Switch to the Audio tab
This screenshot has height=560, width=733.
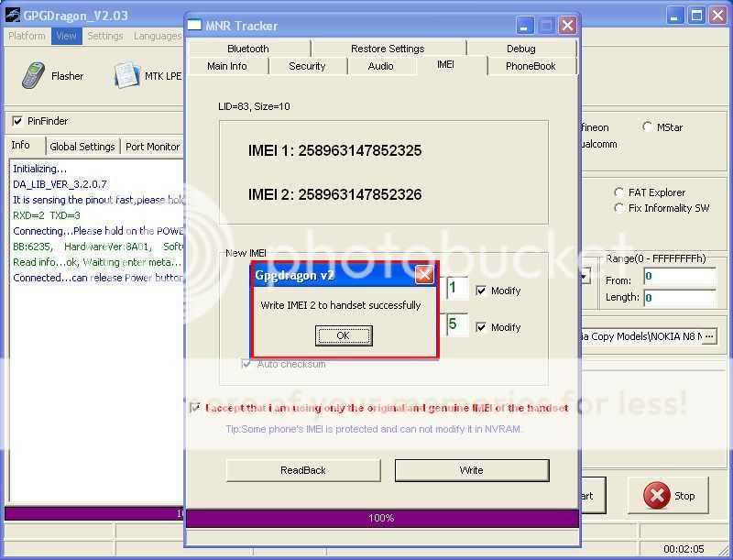(381, 66)
